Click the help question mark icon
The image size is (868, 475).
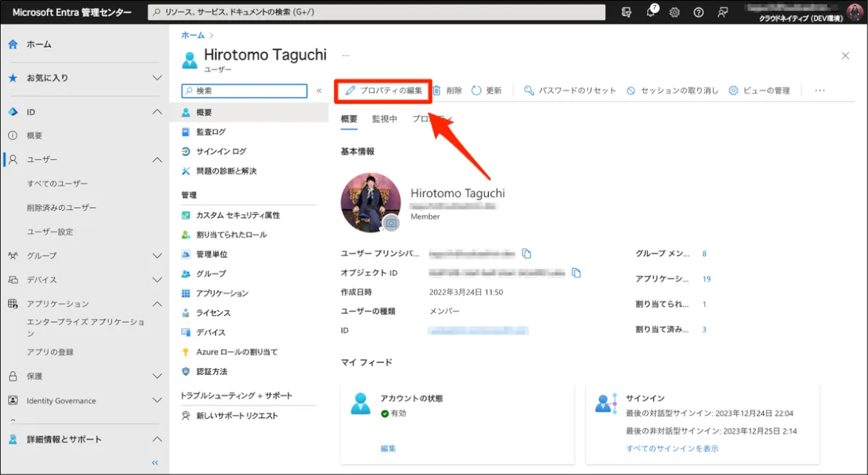pyautogui.click(x=698, y=12)
